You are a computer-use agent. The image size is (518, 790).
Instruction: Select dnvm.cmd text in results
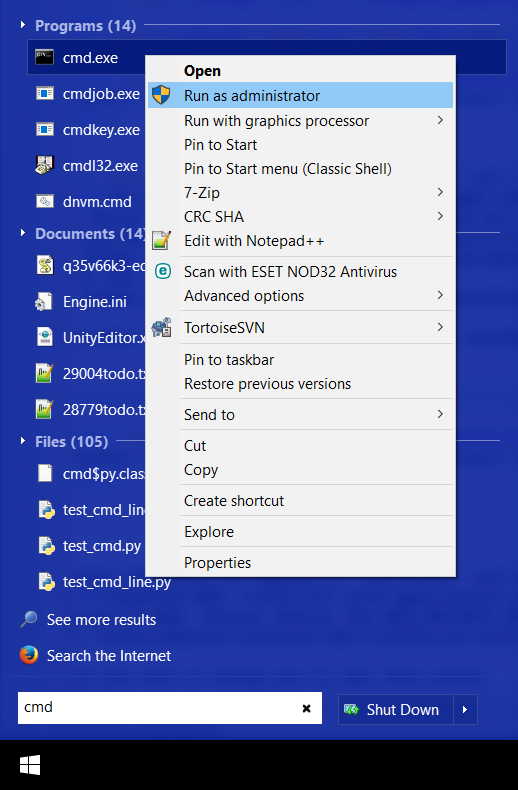(x=97, y=202)
